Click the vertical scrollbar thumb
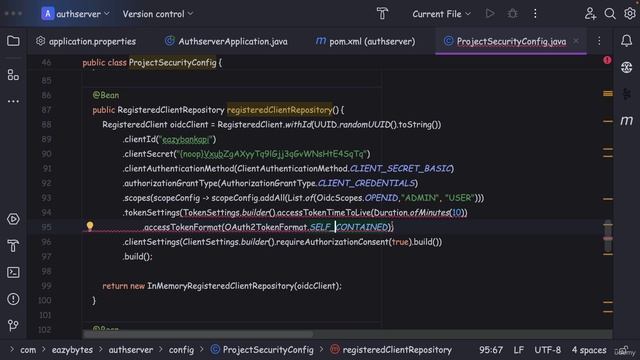Screen dimensions: 640x360 [608, 236]
